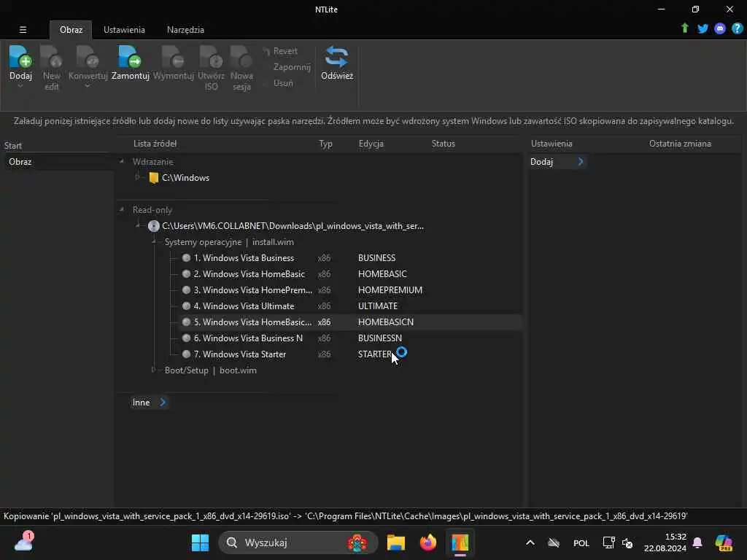The width and height of the screenshot is (747, 560).
Task: Click the BUSINESS edition cell
Action: coord(376,257)
